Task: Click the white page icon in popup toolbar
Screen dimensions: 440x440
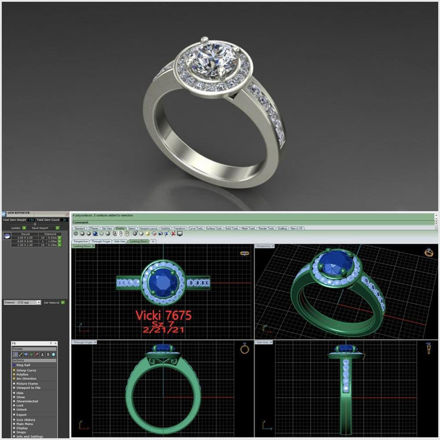Action: 48,354
